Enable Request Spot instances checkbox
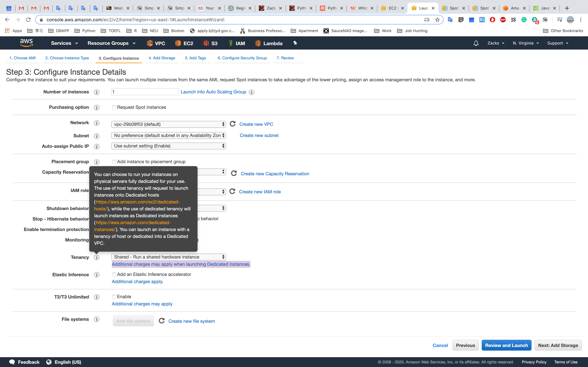This screenshot has height=367, width=588. 114,107
